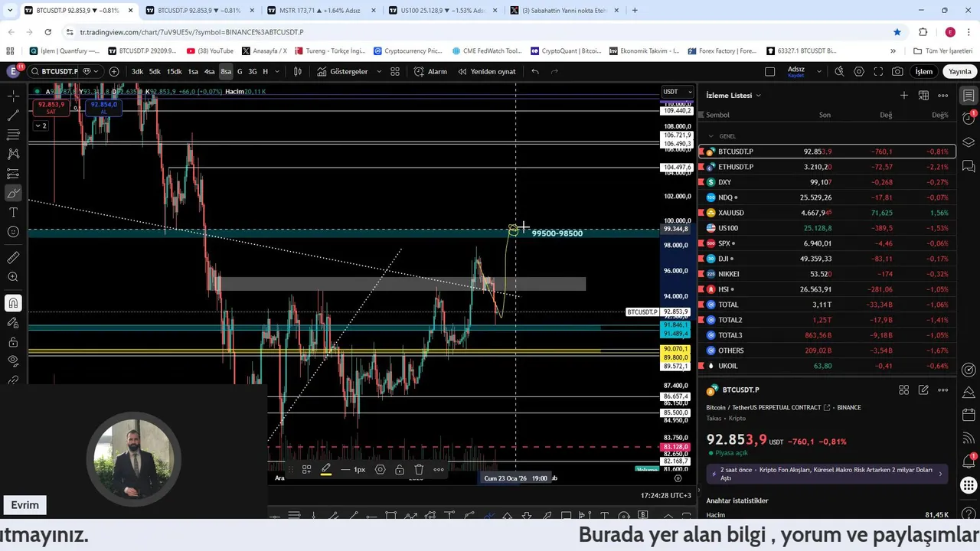Expand the time interval dropdown arrow
The width and height of the screenshot is (980, 551).
coord(277,71)
